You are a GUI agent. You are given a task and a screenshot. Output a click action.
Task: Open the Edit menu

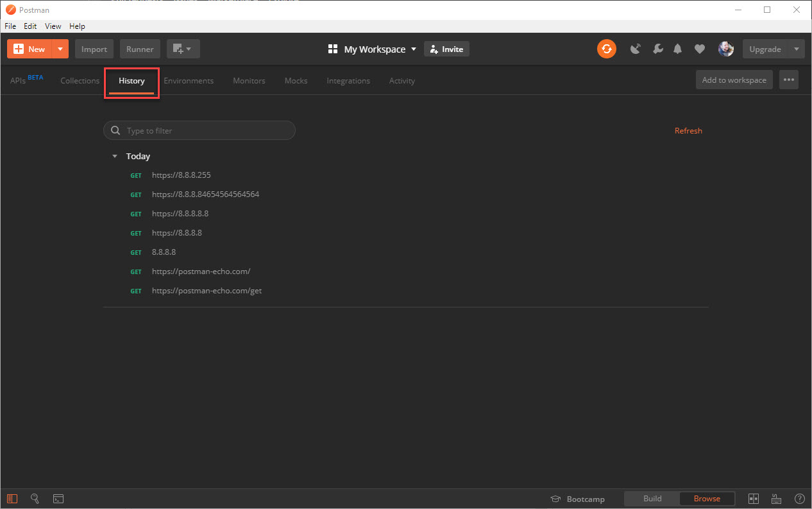tap(30, 26)
